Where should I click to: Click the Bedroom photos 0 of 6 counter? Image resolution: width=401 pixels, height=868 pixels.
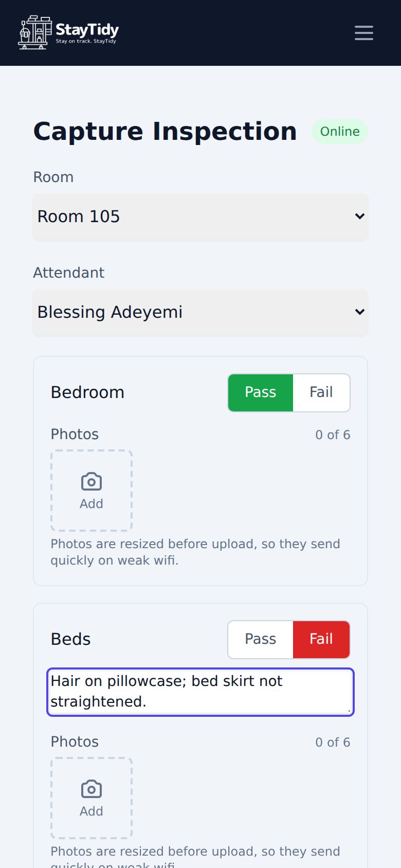tap(333, 435)
